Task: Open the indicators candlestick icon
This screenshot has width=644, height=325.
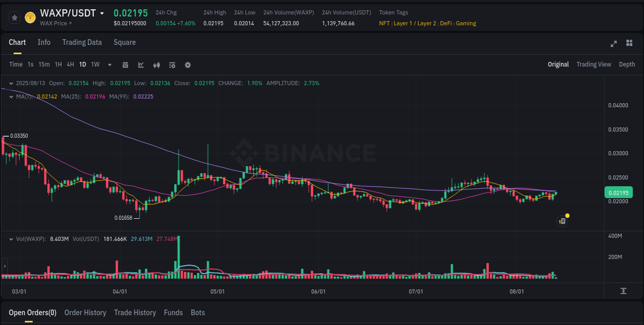Action: [x=156, y=65]
